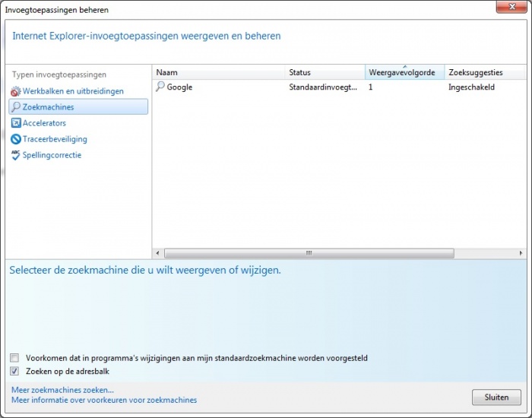Click the Traceerbeveiliging blocked-circle icon
Screen dimensions: 532x418
pos(16,139)
